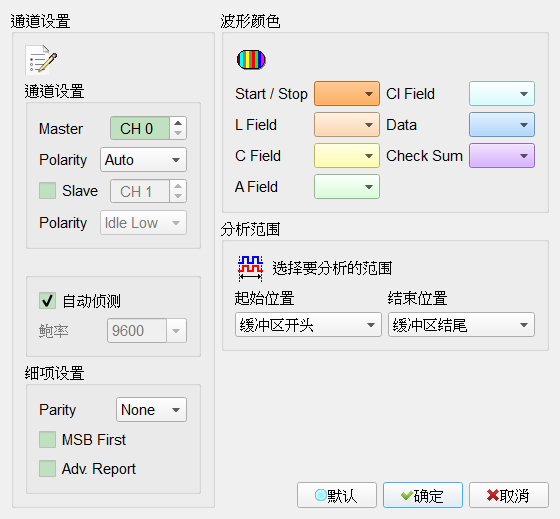
Task: Click the Slave CH 1 down arrow
Action: (x=178, y=196)
